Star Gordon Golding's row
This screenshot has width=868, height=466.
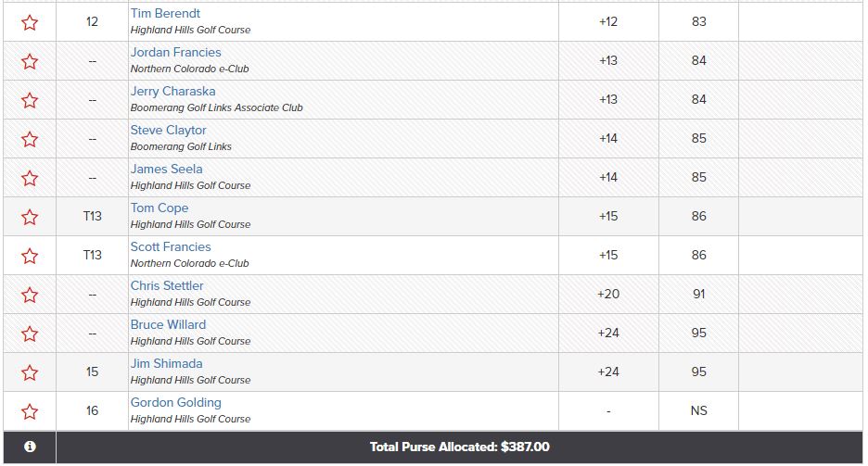click(30, 412)
